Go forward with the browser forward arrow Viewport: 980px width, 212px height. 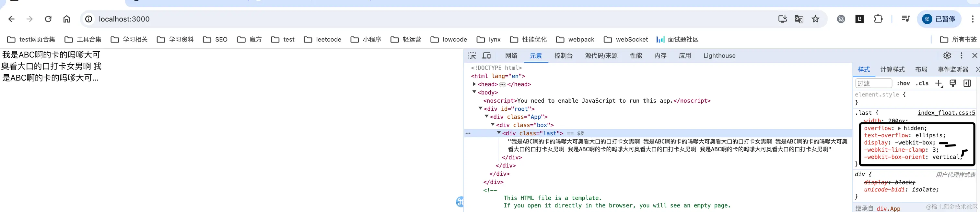coord(30,19)
